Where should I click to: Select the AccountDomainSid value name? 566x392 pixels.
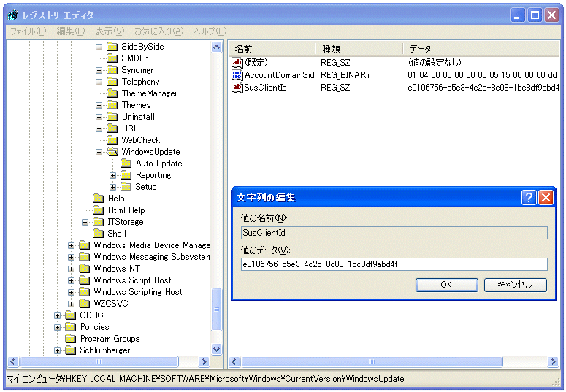(x=280, y=75)
